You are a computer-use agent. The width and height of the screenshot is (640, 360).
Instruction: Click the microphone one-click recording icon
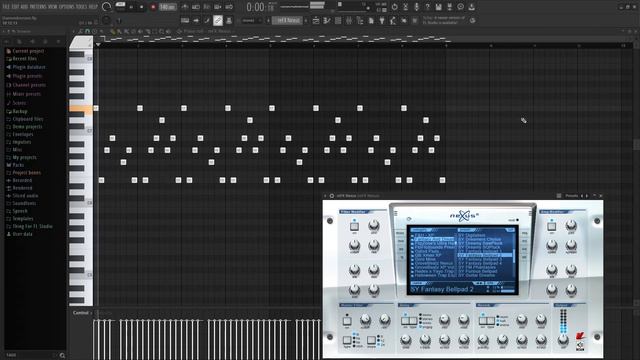[x=417, y=7]
